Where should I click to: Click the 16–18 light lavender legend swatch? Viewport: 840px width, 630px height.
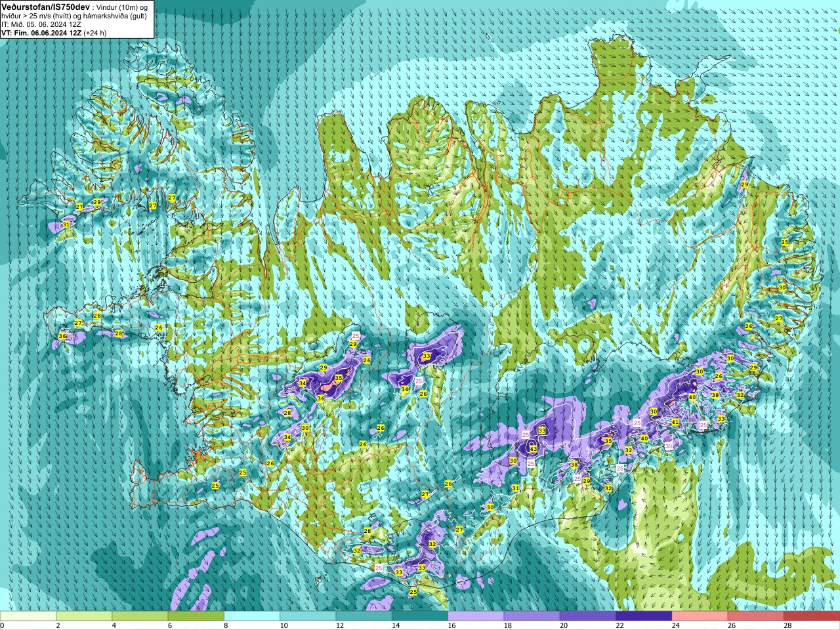coord(476,616)
